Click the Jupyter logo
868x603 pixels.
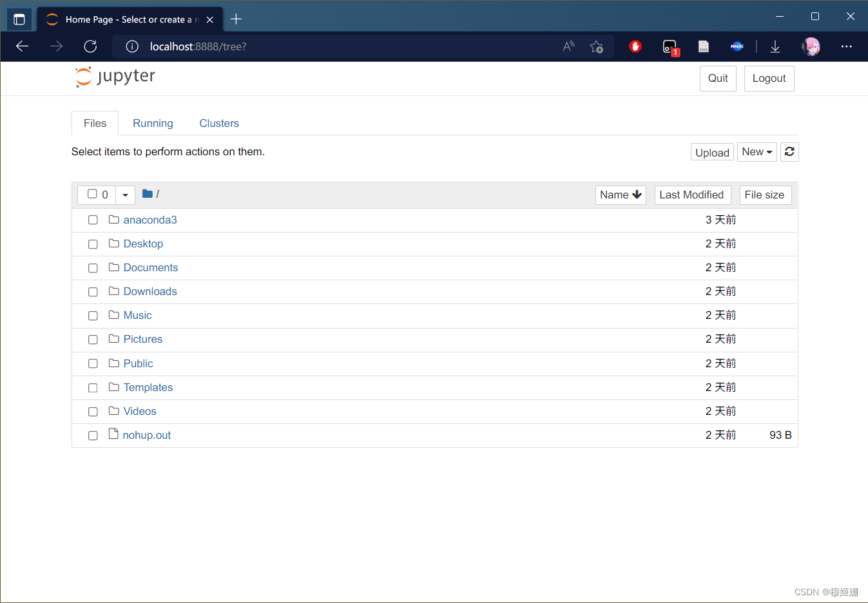pyautogui.click(x=115, y=77)
